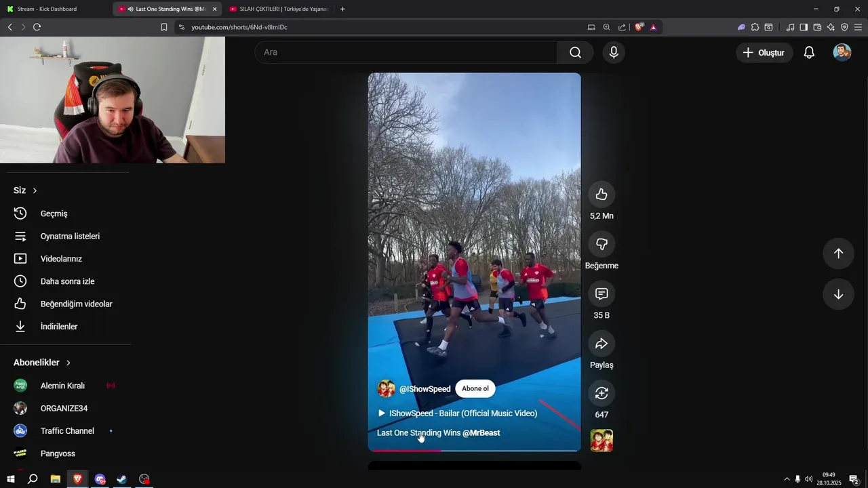Open Brave VPN shield icon
Screen dimensions: 868x488
(844, 27)
